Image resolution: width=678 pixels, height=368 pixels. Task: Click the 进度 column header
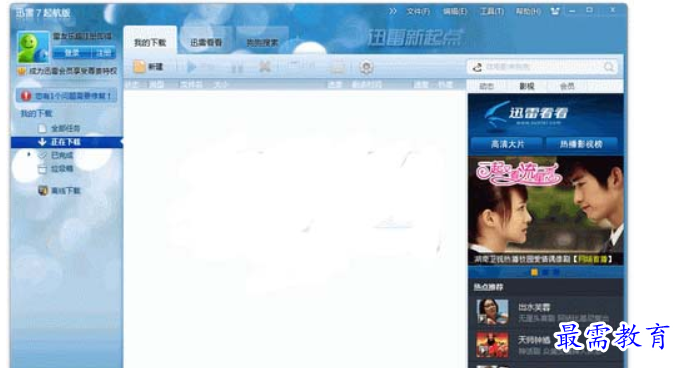(335, 85)
